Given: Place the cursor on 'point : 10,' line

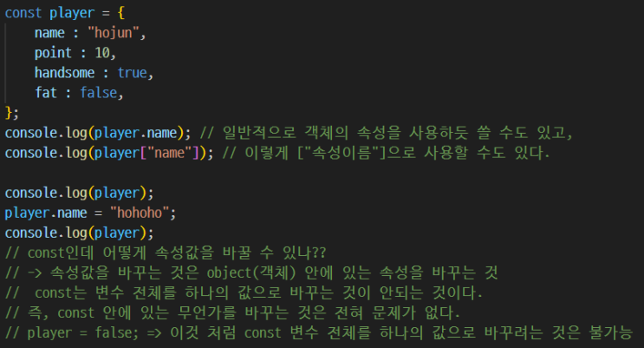Looking at the screenshot, I should tap(75, 53).
